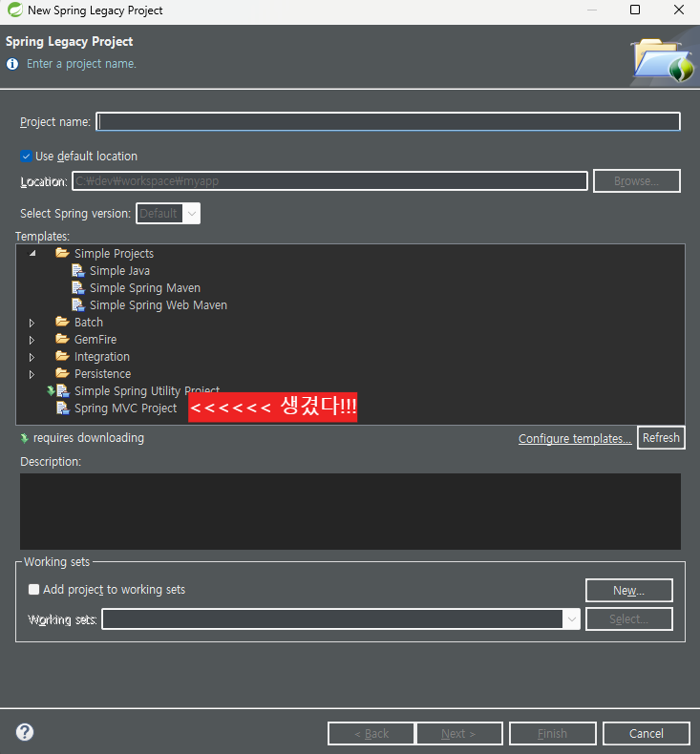700x754 pixels.
Task: Click the help question mark icon
Action: click(25, 732)
